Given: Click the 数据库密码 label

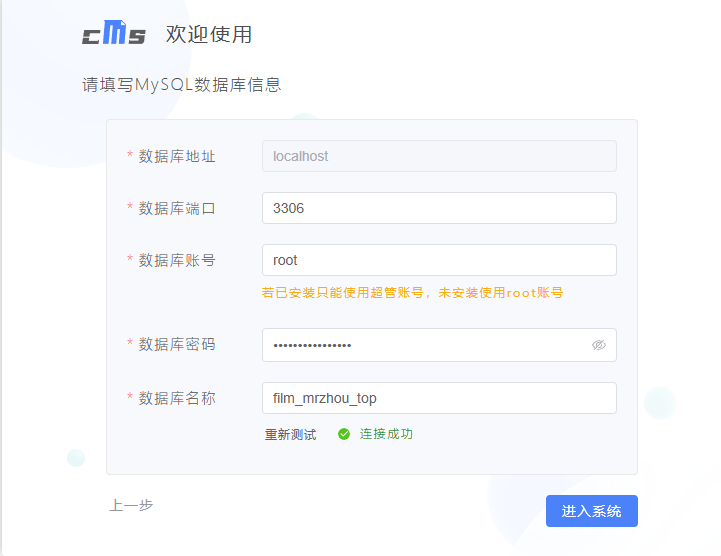Looking at the screenshot, I should (176, 344).
